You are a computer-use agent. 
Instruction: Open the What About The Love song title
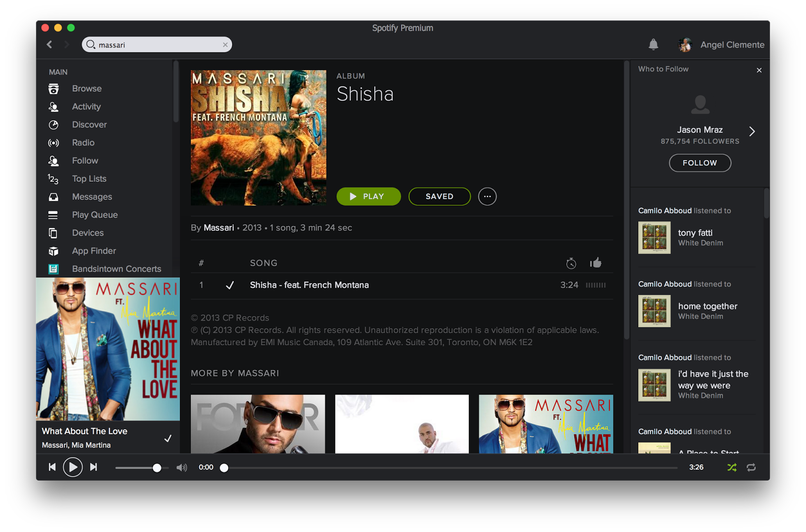(85, 431)
